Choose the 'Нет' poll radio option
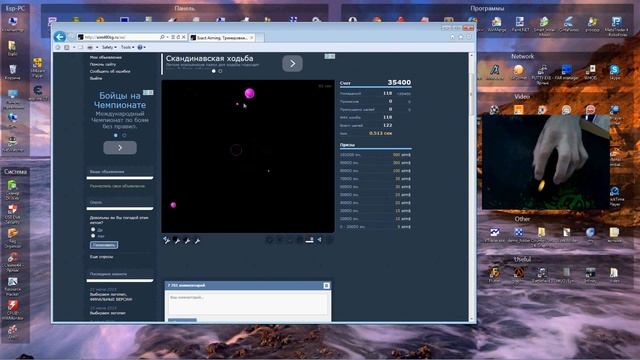Image resolution: width=640 pixels, height=360 pixels. click(93, 236)
